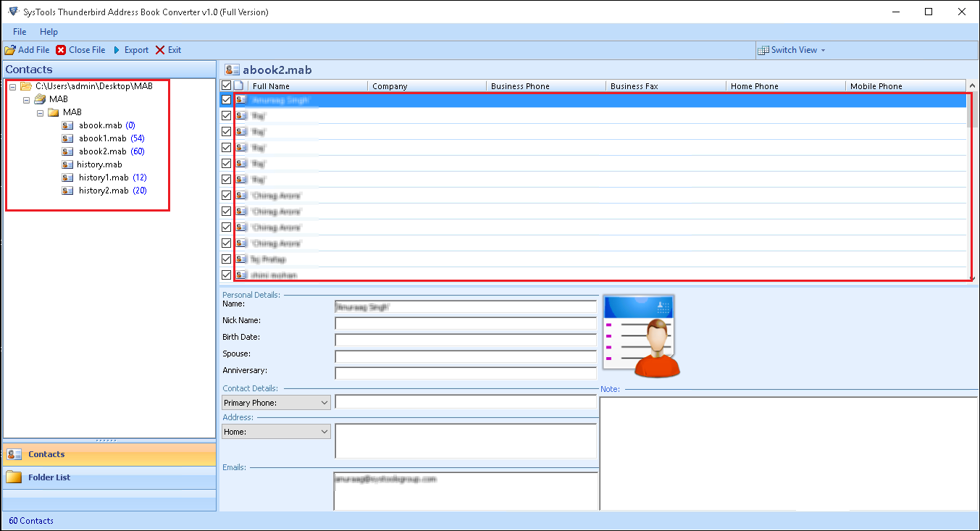Click the Emails text box

coord(466,491)
